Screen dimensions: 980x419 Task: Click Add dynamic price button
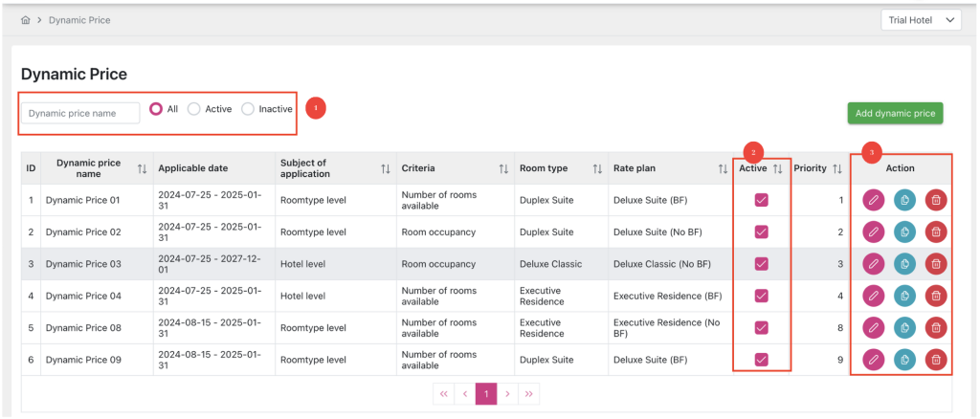click(x=895, y=113)
